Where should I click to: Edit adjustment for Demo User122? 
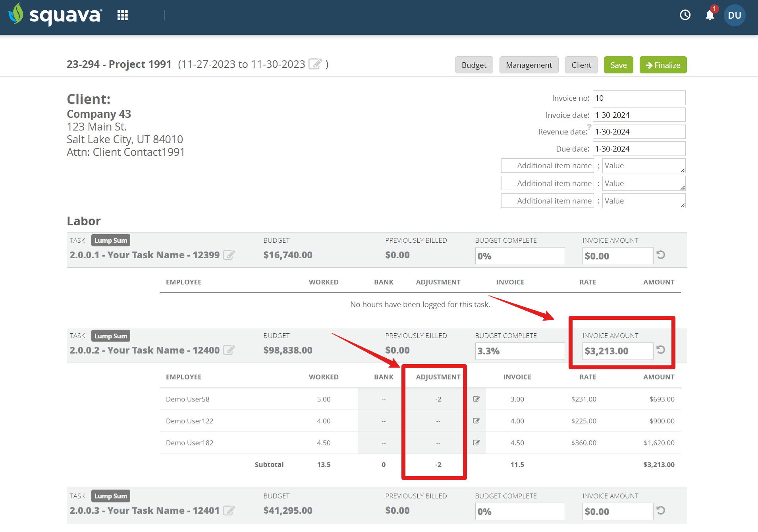click(476, 421)
